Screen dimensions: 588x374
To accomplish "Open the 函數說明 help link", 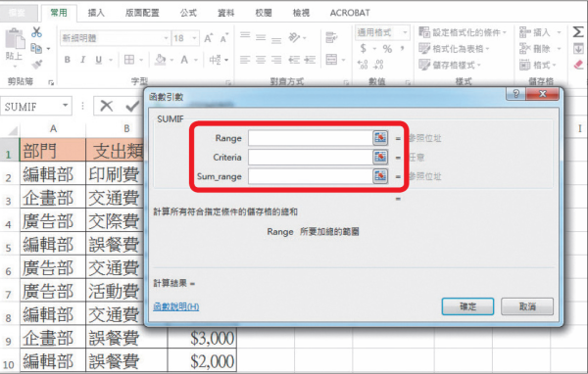I will [176, 306].
